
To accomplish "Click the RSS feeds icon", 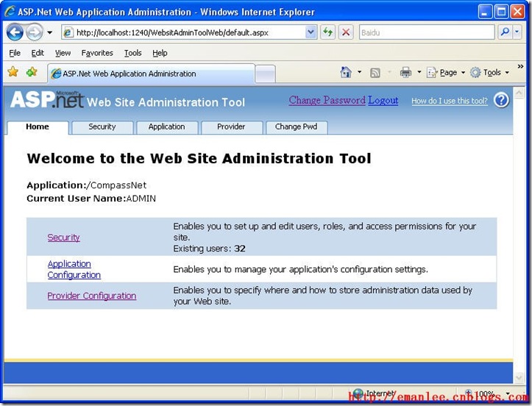I will pyautogui.click(x=375, y=73).
